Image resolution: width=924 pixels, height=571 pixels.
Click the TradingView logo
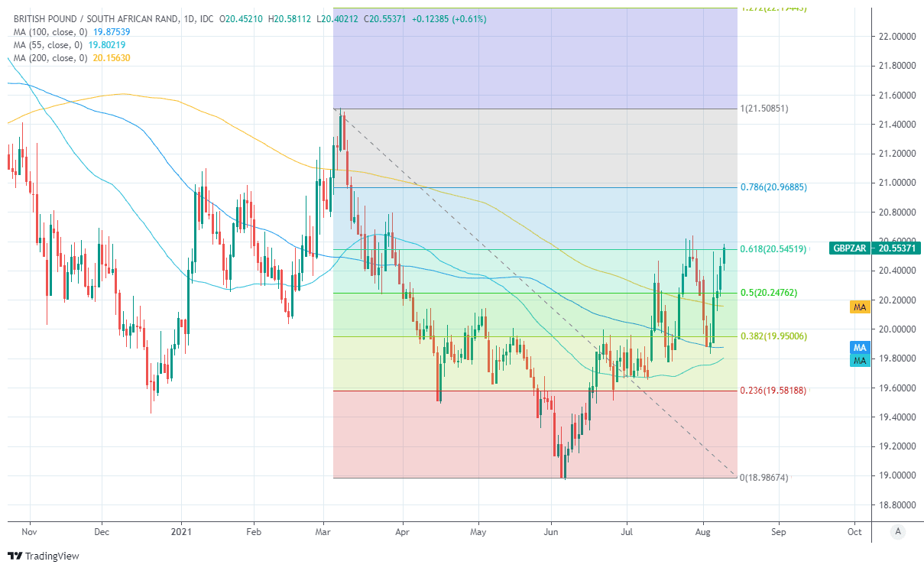[x=43, y=556]
